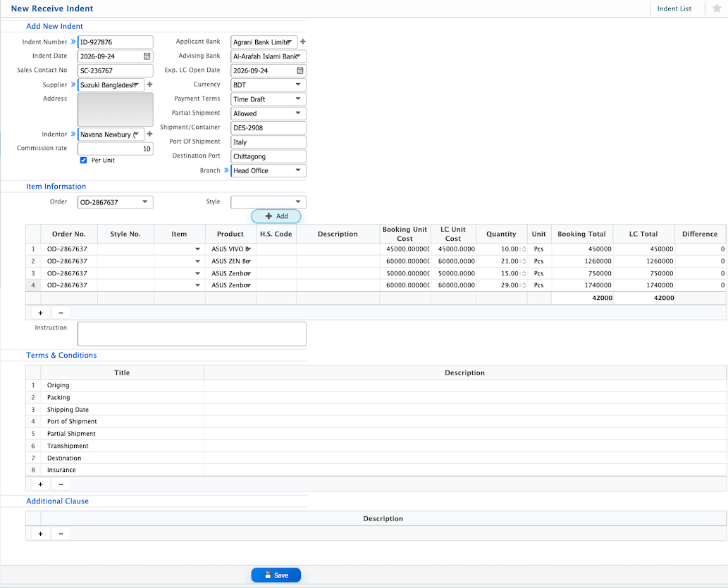Remove a Terms & Conditions row
Screen dimensions: 728x588
[x=61, y=484]
